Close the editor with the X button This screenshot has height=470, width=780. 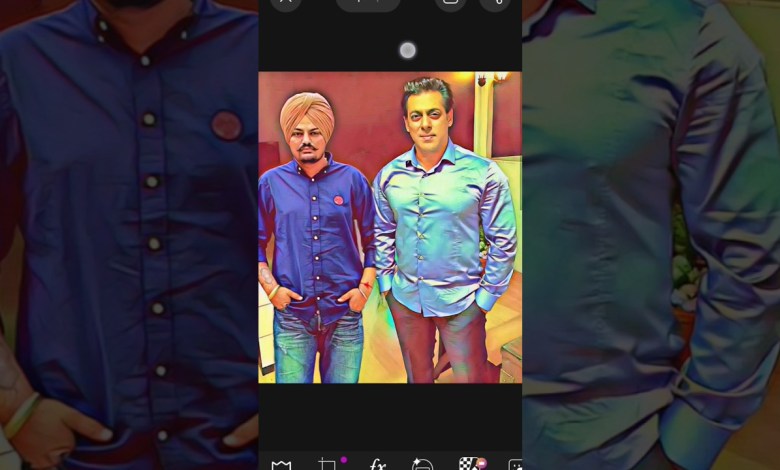pos(285,3)
